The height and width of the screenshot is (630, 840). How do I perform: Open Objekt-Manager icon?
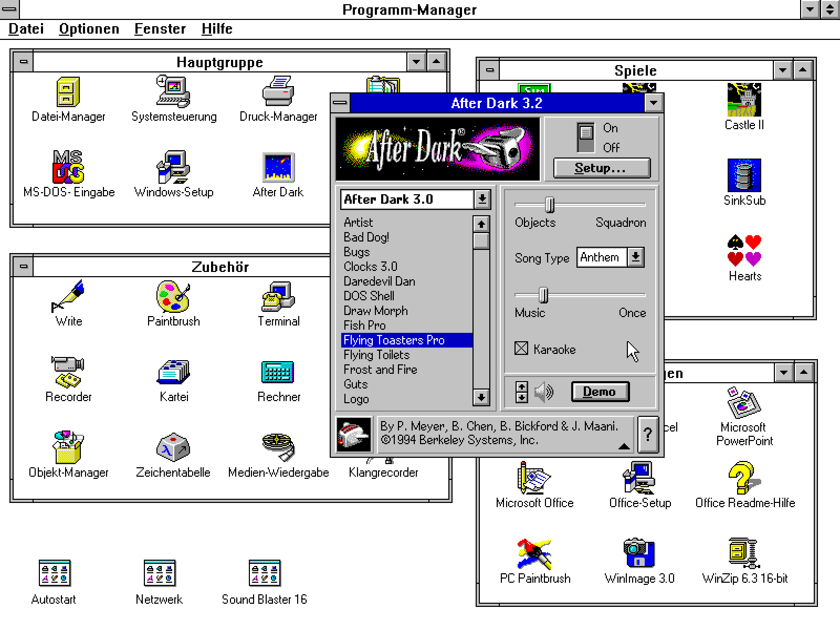tap(68, 447)
